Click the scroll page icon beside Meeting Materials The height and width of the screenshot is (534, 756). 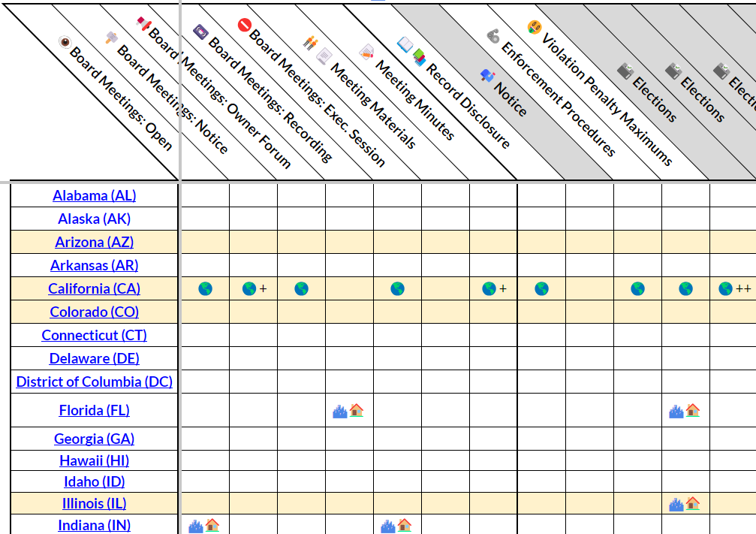point(324,56)
